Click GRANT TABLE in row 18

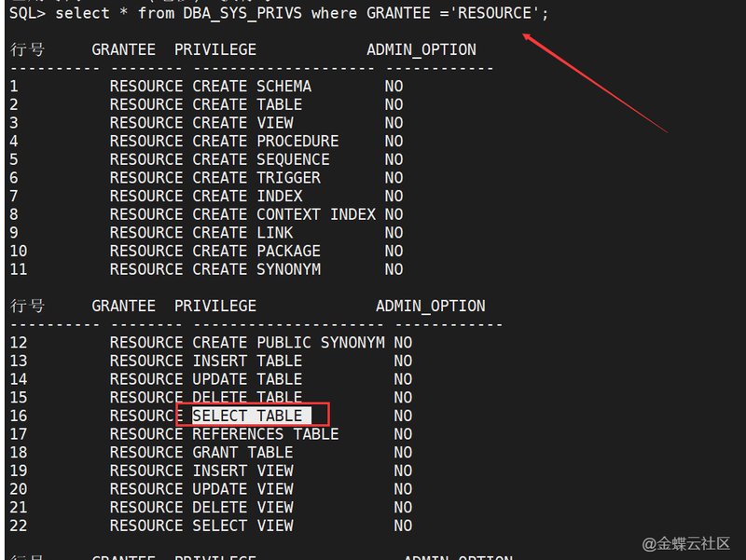(x=242, y=452)
